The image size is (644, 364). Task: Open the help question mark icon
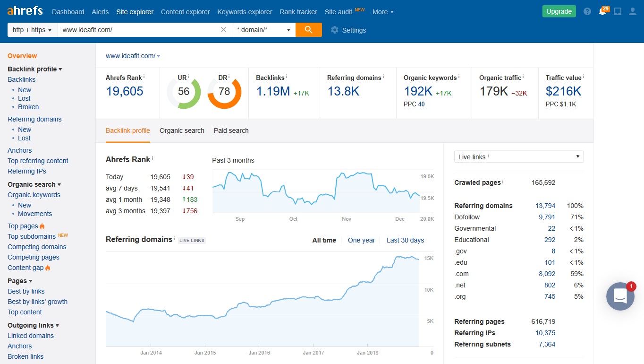click(x=587, y=11)
